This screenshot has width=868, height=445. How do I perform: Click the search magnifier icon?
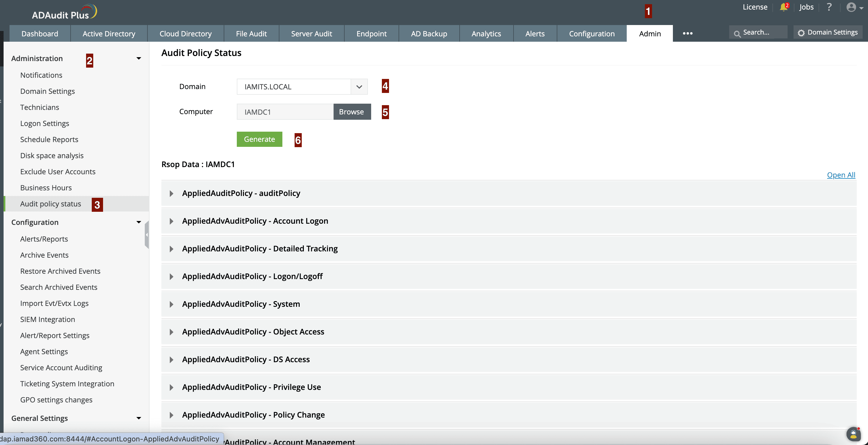point(737,33)
